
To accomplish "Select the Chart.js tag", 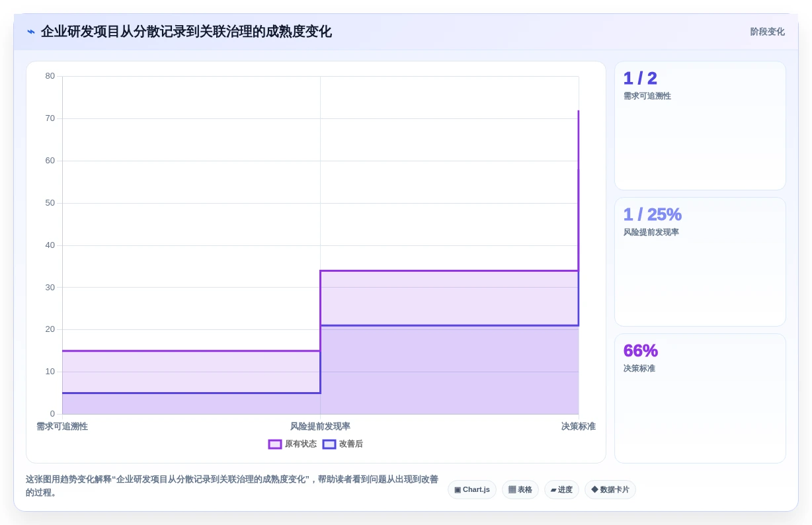I will (x=472, y=490).
